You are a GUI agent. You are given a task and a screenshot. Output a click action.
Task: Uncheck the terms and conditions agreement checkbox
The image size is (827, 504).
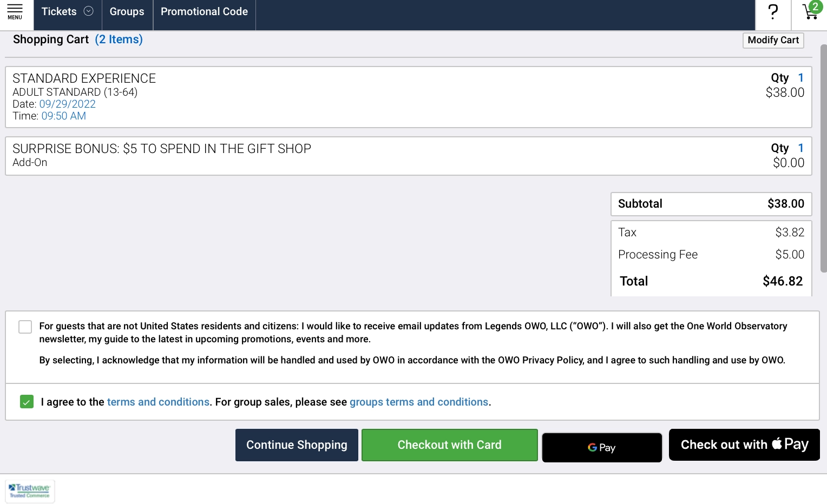27,401
